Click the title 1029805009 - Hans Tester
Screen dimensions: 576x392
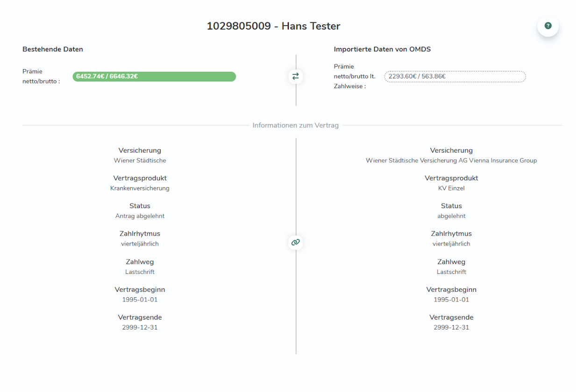pyautogui.click(x=273, y=26)
